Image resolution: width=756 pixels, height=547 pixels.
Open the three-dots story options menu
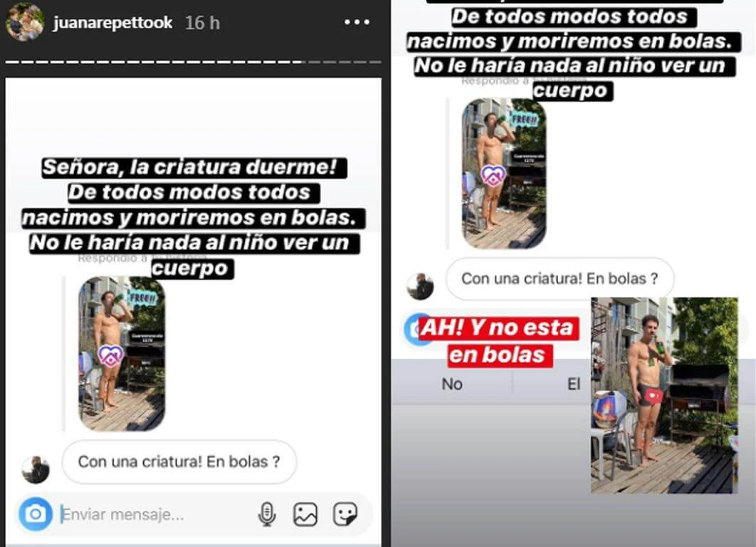pyautogui.click(x=357, y=22)
